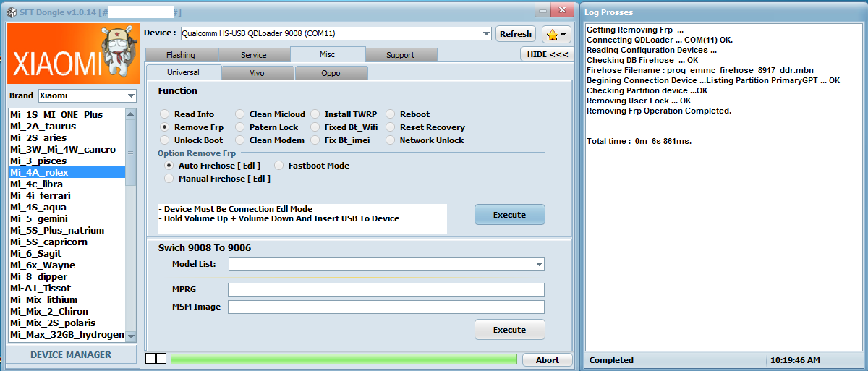
Task: Choose Manual Firehose [Edl] option
Action: pos(218,179)
